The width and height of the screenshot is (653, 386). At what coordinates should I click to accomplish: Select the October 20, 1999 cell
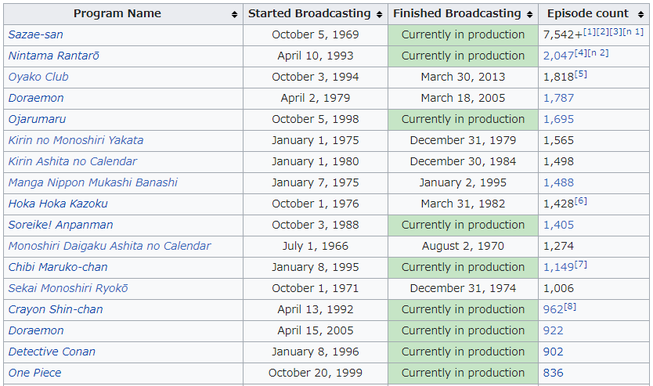[x=316, y=373]
